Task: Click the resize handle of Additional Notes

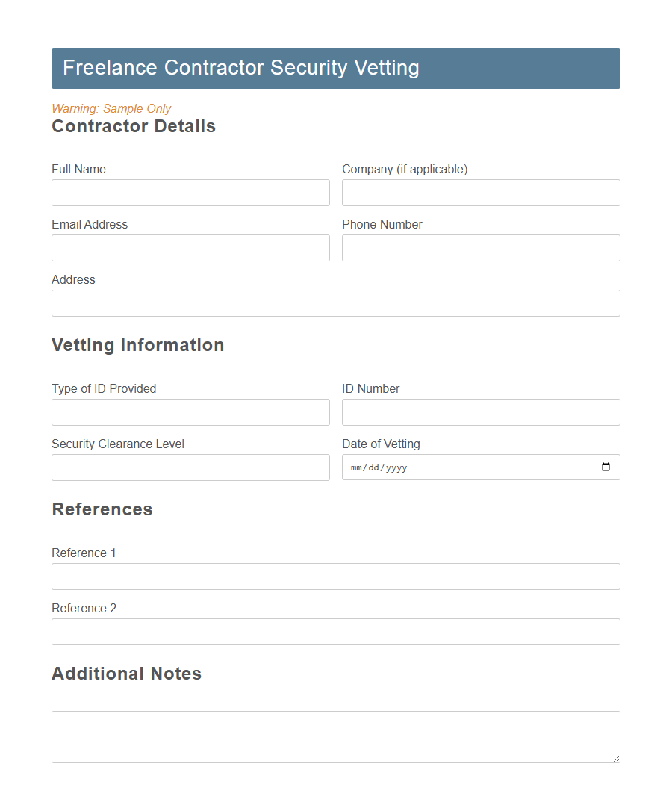Action: pos(616,759)
